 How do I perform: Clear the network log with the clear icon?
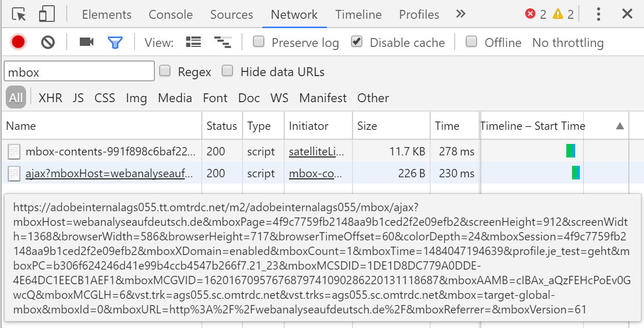48,42
